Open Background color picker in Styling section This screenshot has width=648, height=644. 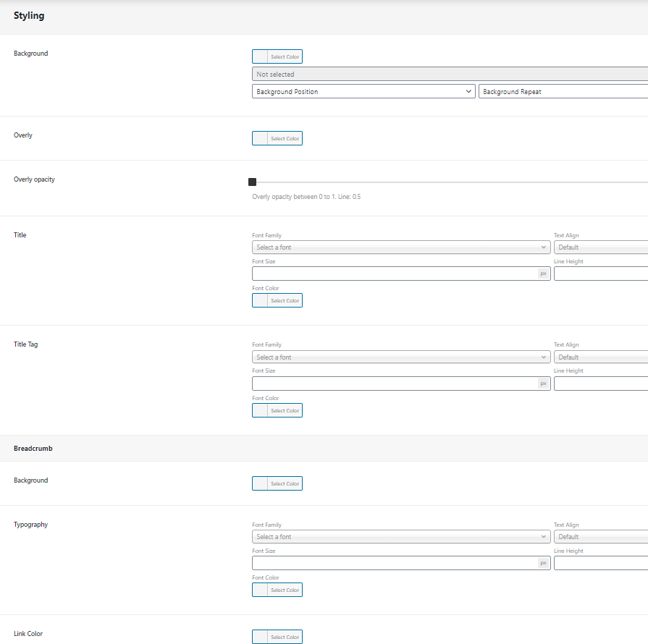click(277, 56)
